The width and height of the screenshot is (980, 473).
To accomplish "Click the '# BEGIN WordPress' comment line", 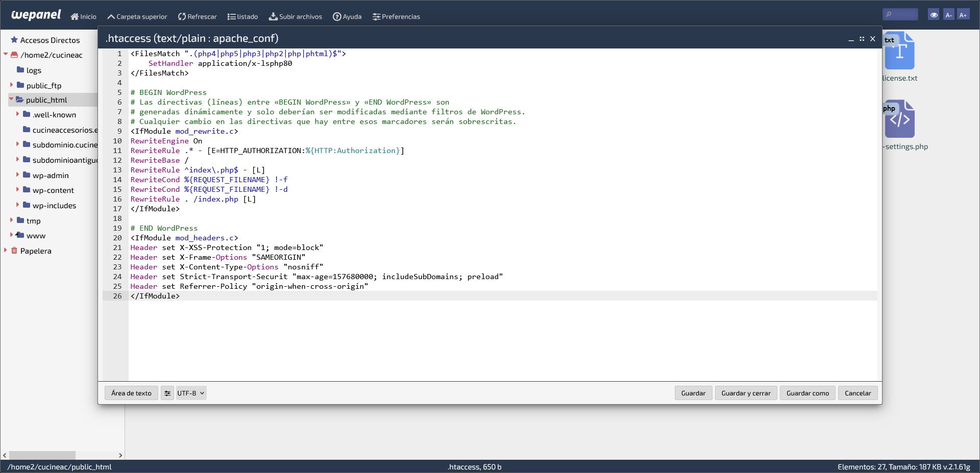I will 168,92.
